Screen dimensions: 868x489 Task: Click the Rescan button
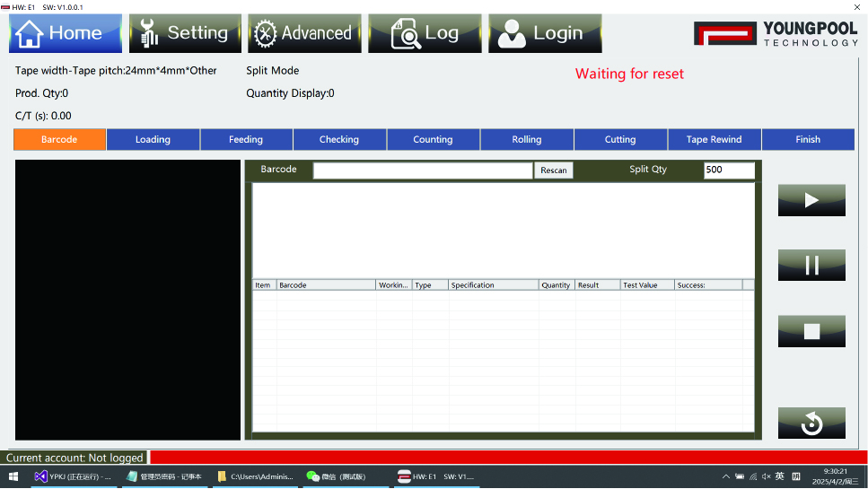pyautogui.click(x=553, y=170)
